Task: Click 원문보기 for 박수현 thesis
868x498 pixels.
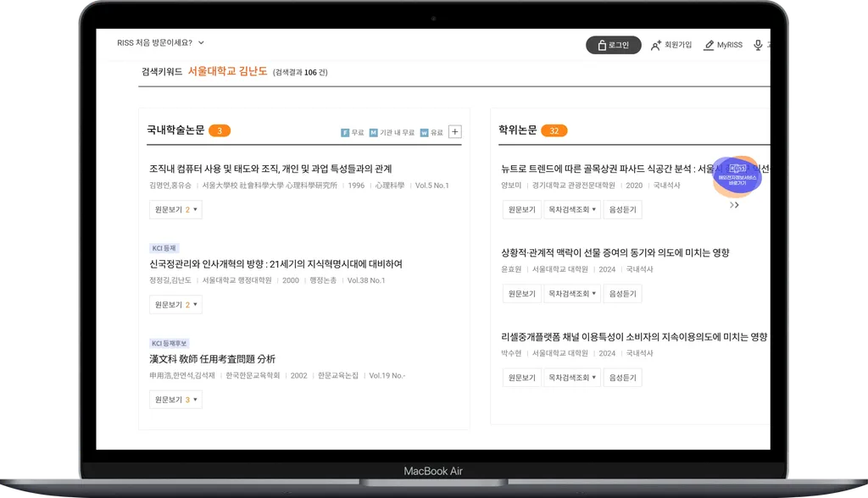Action: [x=522, y=378]
